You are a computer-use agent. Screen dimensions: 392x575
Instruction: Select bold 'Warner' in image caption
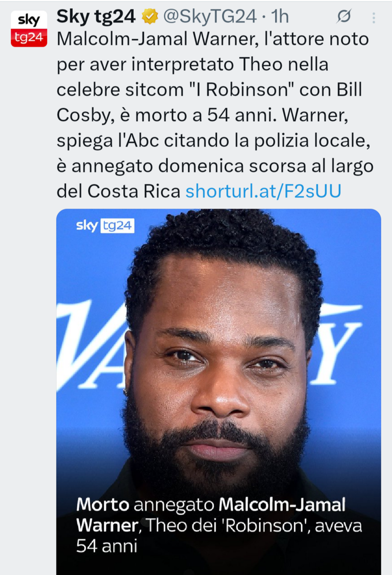click(107, 526)
